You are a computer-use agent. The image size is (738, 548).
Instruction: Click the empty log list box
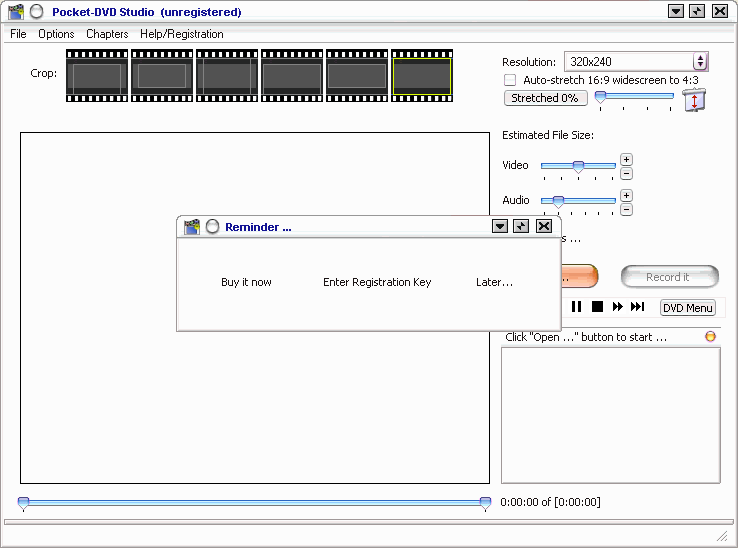[x=610, y=416]
